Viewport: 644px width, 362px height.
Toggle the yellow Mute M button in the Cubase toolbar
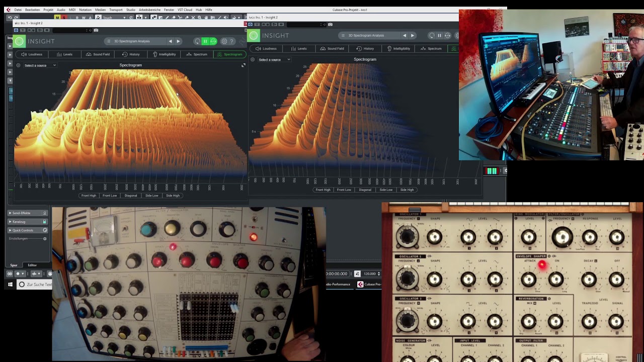(x=57, y=18)
